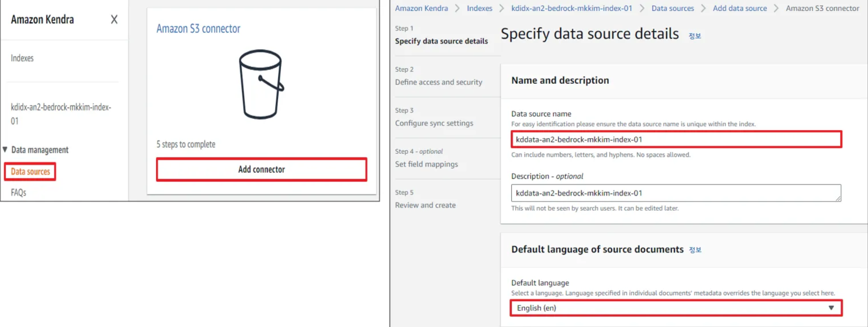Collapse the Data management section

pos(5,150)
